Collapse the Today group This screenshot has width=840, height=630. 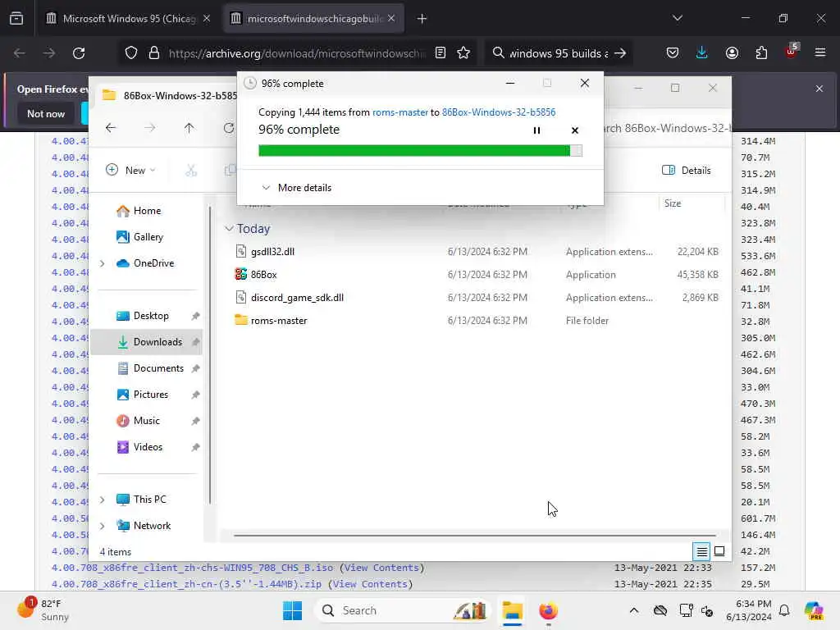(229, 229)
